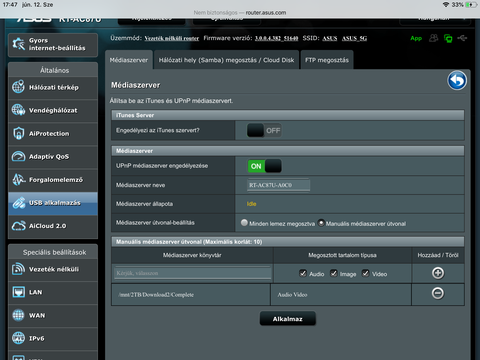Screen dimensions: 480x360
Task: Click the wireless signal icon beside Vezeték nélküli
Action: pyautogui.click(x=18, y=269)
